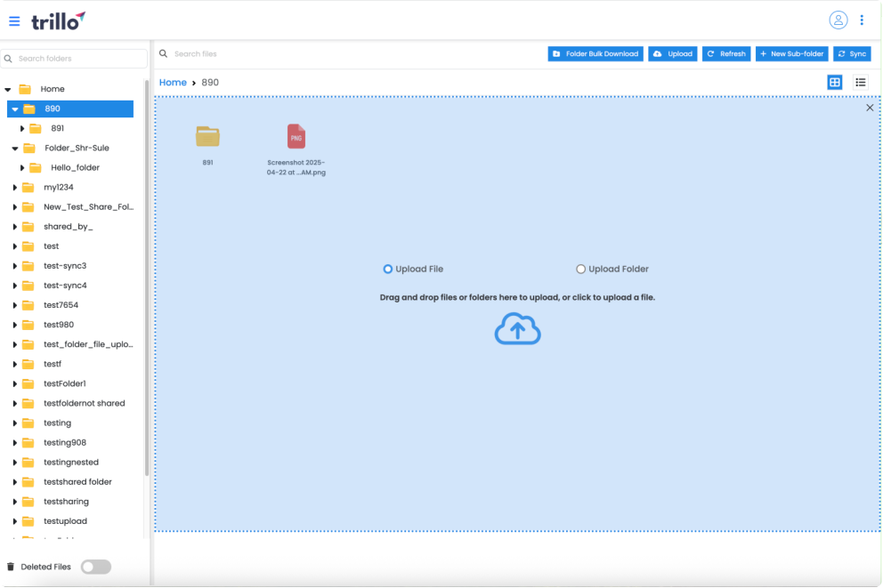Open the user profile avatar

point(838,20)
